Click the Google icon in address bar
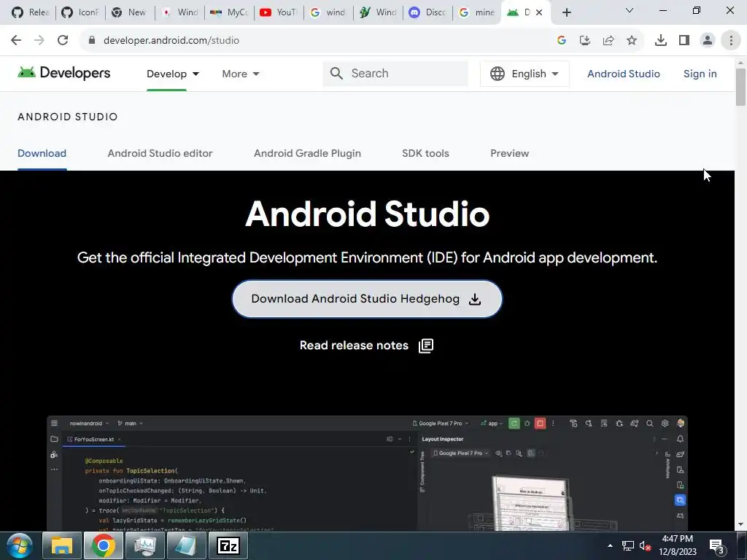Screen dimensions: 747x560 [x=561, y=41]
